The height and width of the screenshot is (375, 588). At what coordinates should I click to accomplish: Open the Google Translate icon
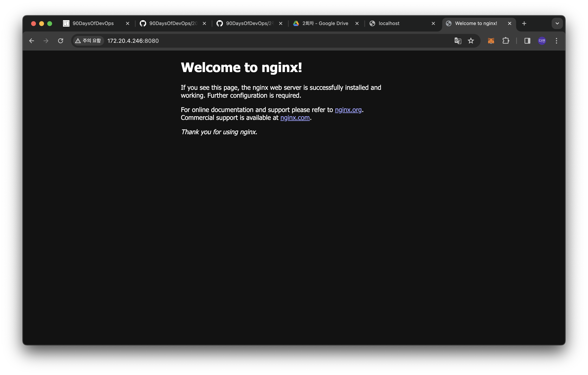coord(458,41)
